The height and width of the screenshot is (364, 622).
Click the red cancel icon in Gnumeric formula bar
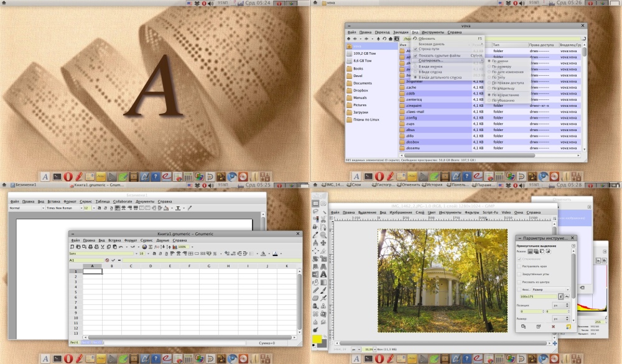coord(107,260)
